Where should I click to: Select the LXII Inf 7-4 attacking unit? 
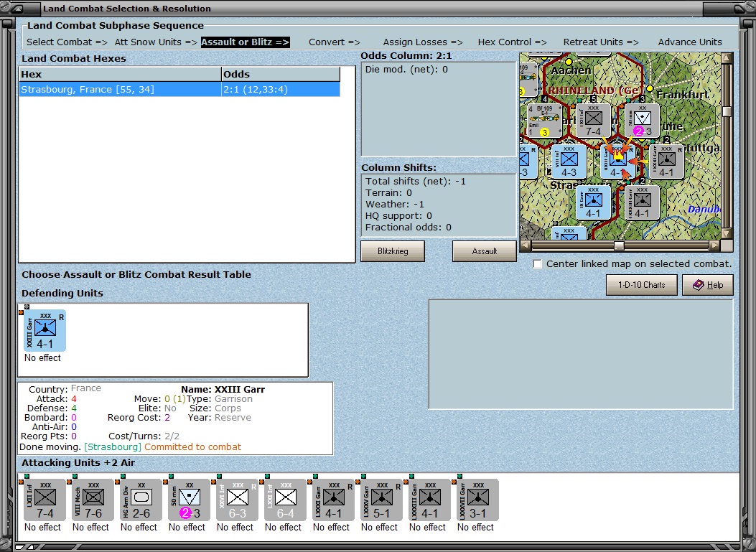[45, 500]
